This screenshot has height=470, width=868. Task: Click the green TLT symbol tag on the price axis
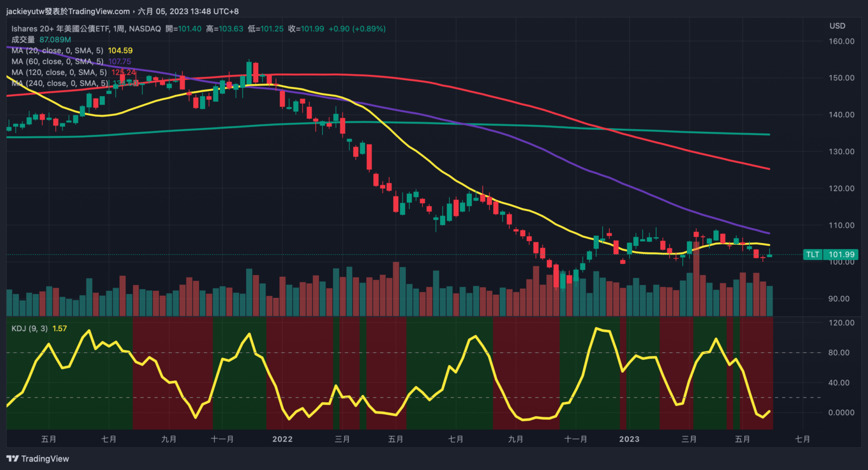pos(812,255)
